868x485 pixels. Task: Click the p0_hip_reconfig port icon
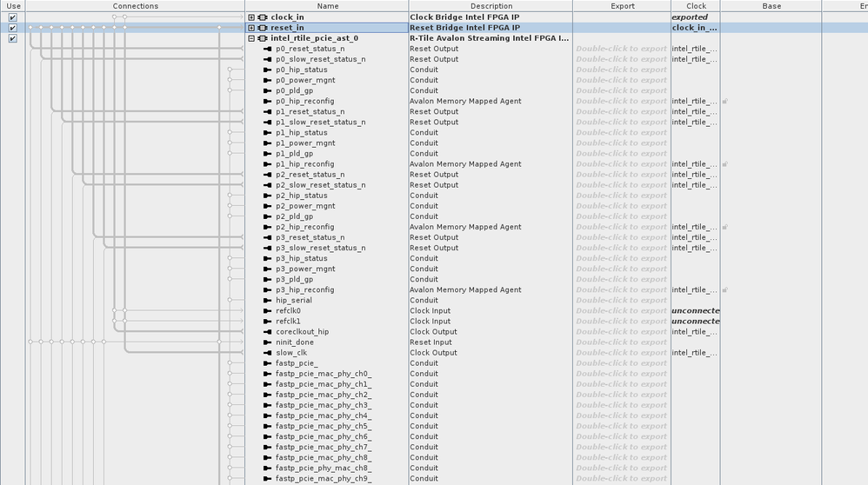tap(267, 101)
